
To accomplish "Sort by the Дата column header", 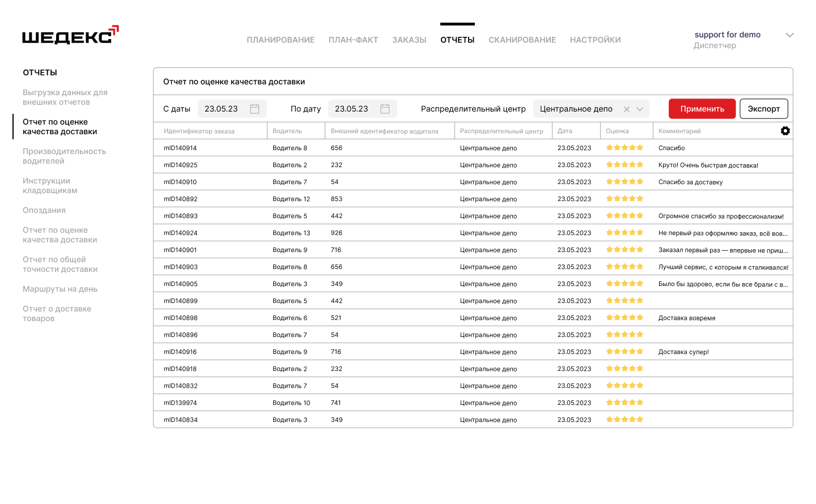I will click(565, 131).
